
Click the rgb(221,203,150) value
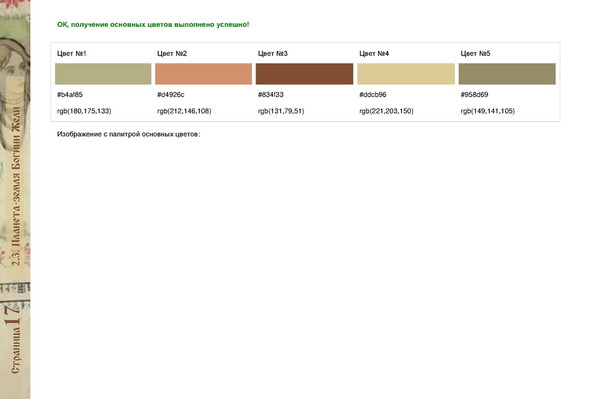pyautogui.click(x=386, y=111)
